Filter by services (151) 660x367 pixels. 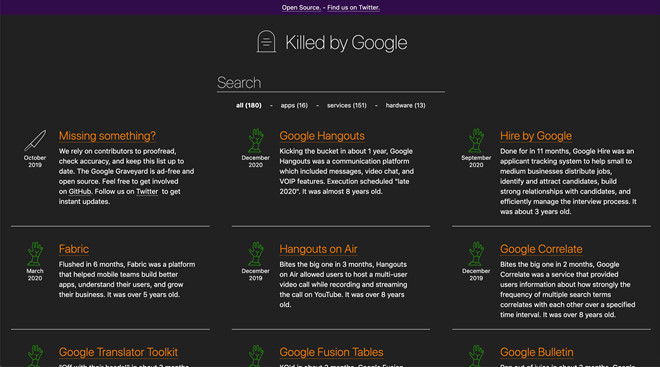347,105
